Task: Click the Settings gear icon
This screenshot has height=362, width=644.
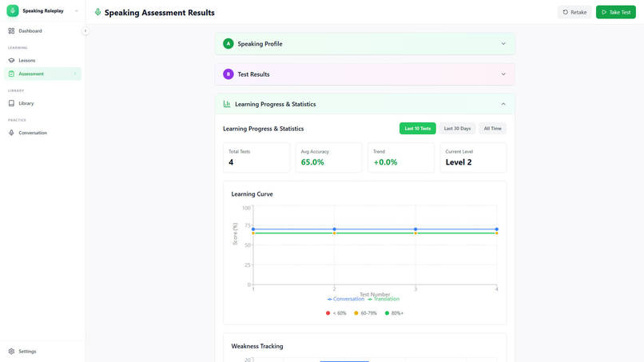Action: [x=11, y=352]
